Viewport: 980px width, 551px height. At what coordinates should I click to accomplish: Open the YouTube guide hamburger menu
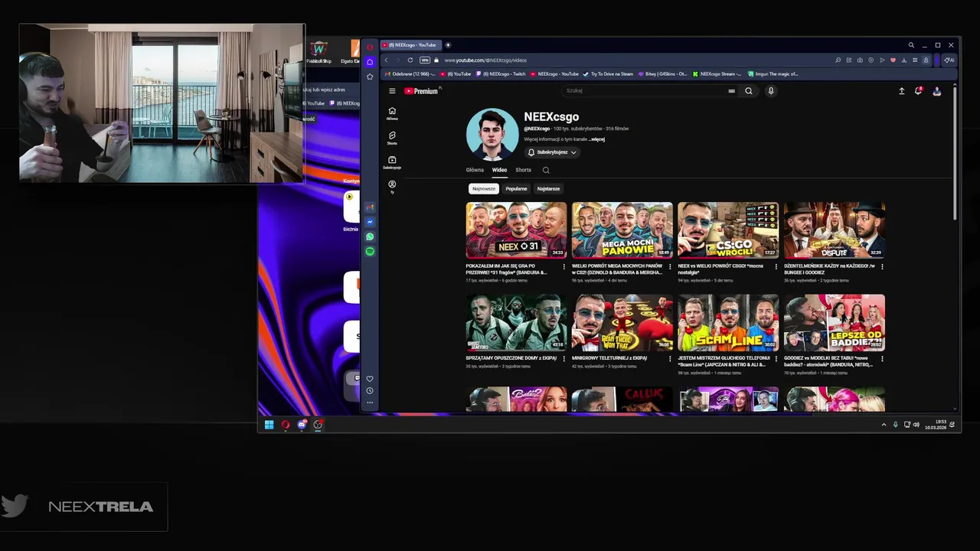click(392, 91)
